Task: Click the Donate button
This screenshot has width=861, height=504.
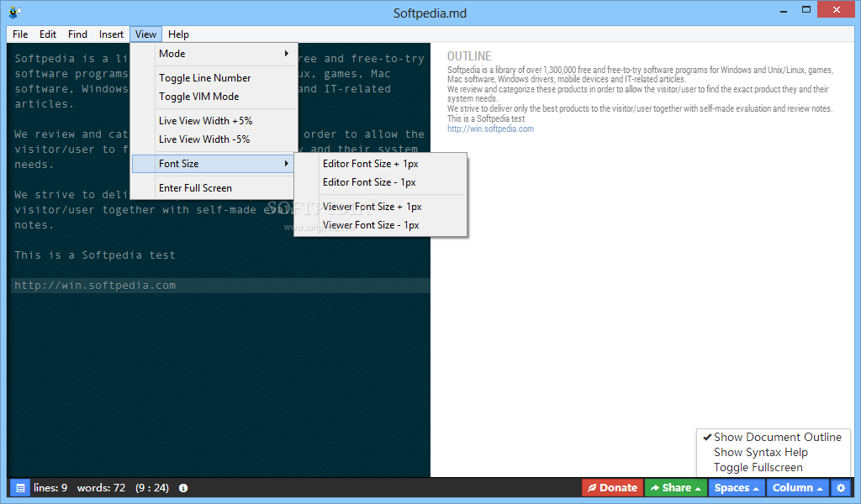Action: pyautogui.click(x=612, y=487)
